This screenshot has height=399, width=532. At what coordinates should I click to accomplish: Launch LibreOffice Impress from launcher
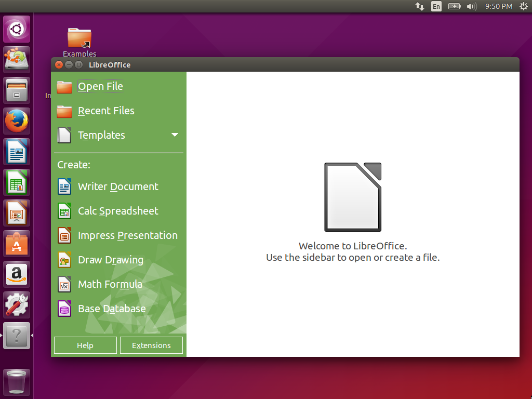pyautogui.click(x=17, y=213)
